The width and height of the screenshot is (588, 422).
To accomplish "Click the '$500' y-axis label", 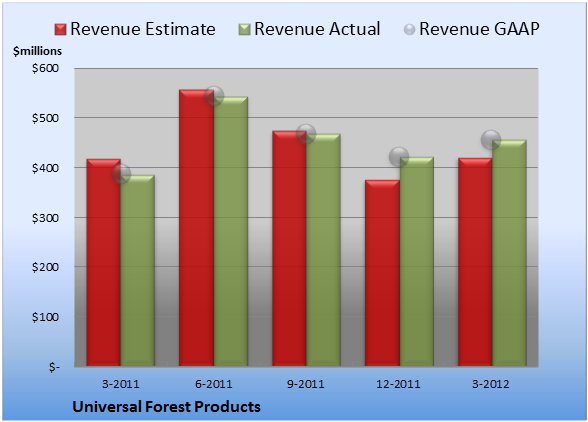I will pyautogui.click(x=45, y=118).
